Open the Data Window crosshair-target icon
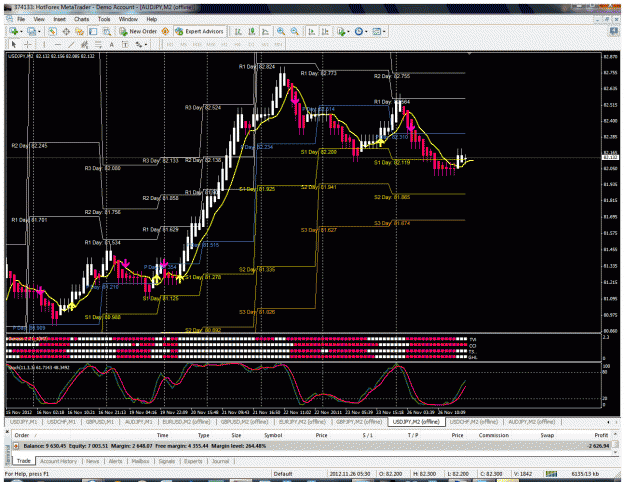This screenshot has height=482, width=625. [66, 31]
